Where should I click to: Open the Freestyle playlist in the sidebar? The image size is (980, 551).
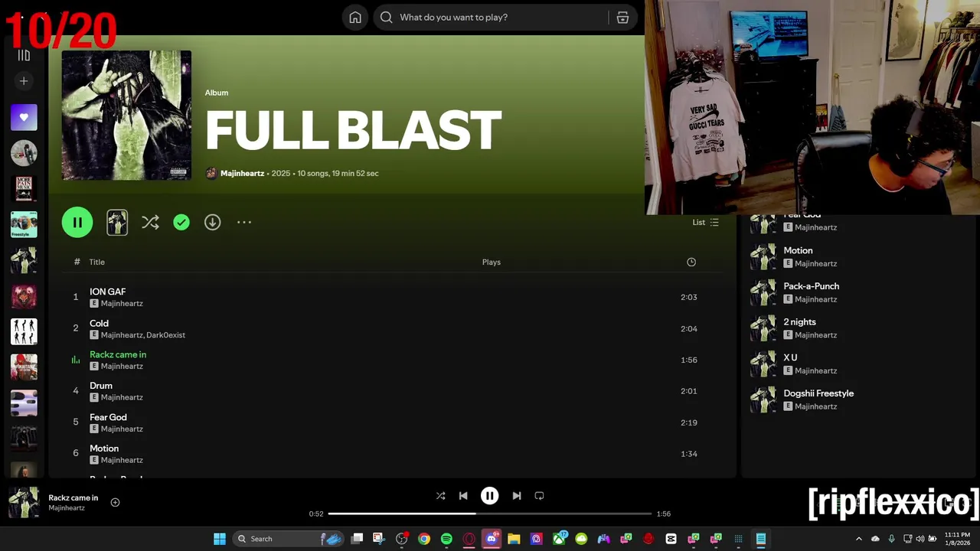24,224
